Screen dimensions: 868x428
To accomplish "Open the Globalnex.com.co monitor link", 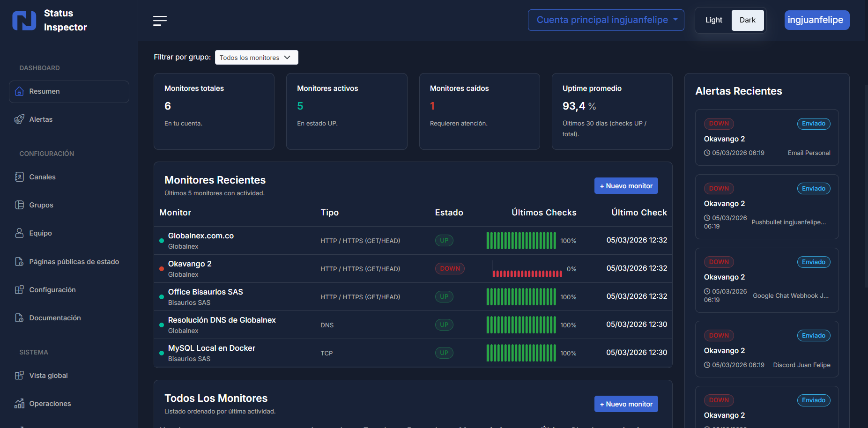I will pos(201,236).
